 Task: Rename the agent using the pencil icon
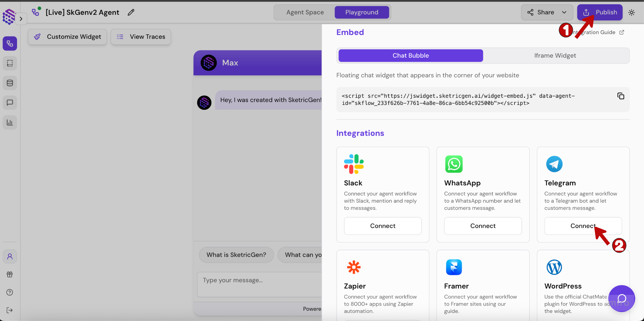pyautogui.click(x=131, y=12)
